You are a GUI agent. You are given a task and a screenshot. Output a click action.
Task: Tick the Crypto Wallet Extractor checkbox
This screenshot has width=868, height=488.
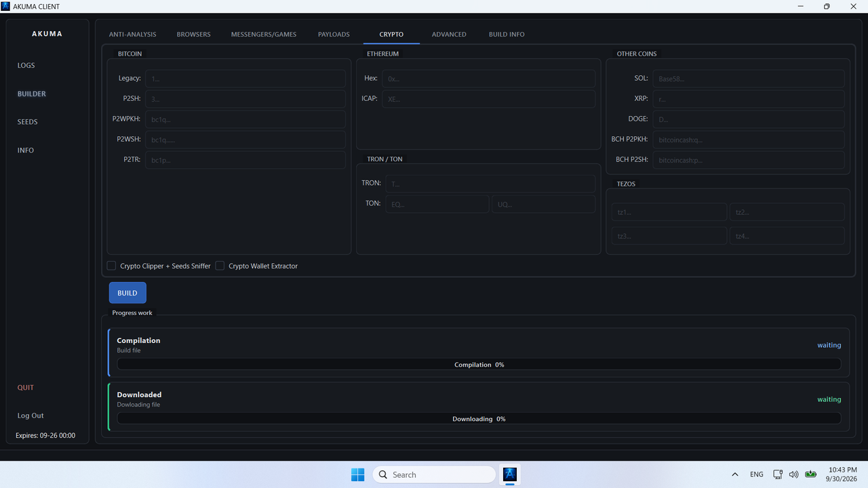point(220,266)
